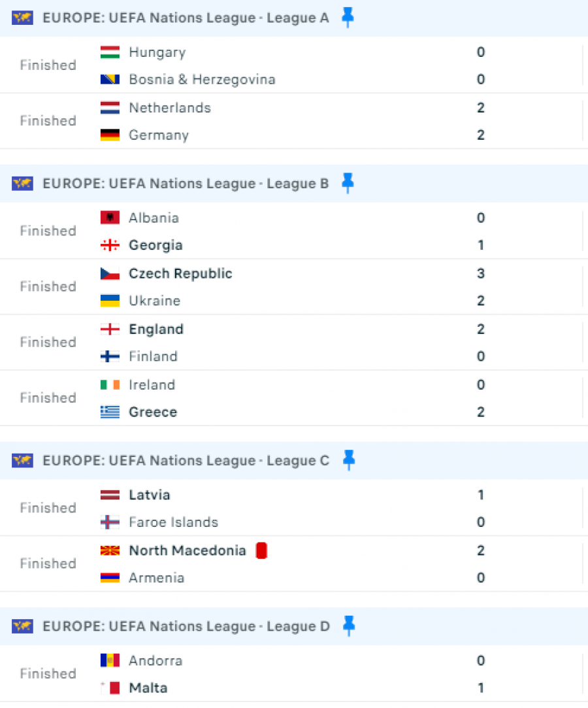Click the League A world map icon
Image resolution: width=588 pixels, height=708 pixels.
pos(23,18)
